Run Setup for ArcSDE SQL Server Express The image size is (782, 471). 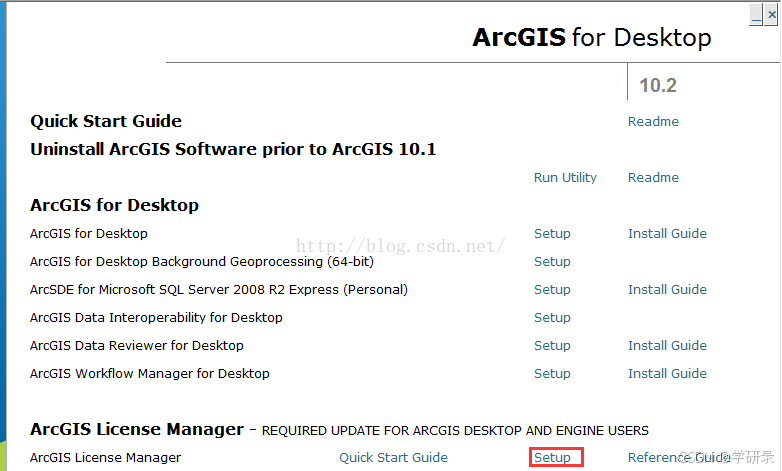[x=552, y=289]
